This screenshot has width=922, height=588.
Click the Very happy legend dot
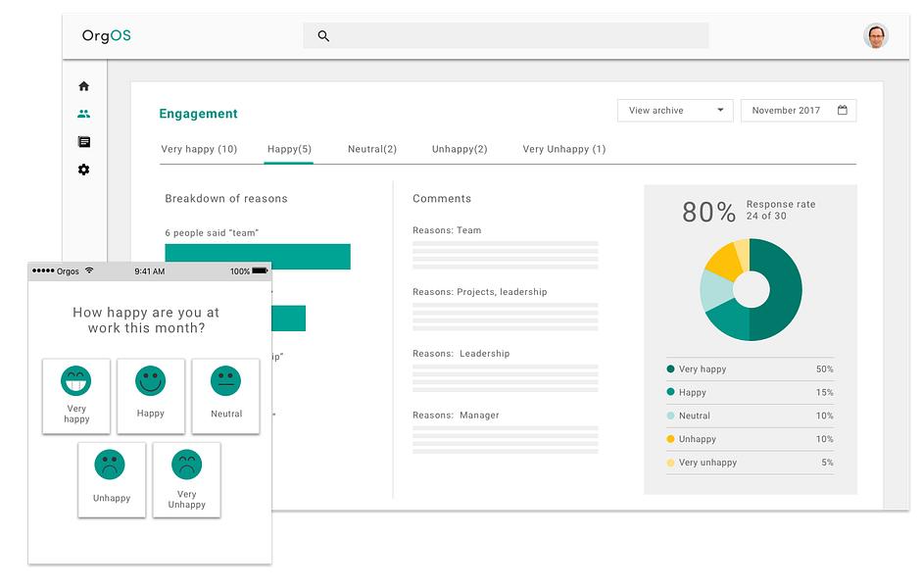(x=670, y=368)
